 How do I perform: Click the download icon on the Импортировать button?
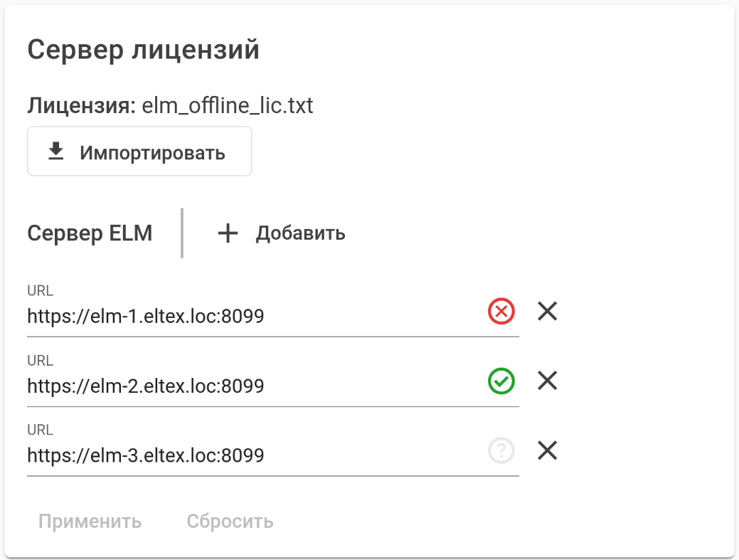[x=55, y=152]
